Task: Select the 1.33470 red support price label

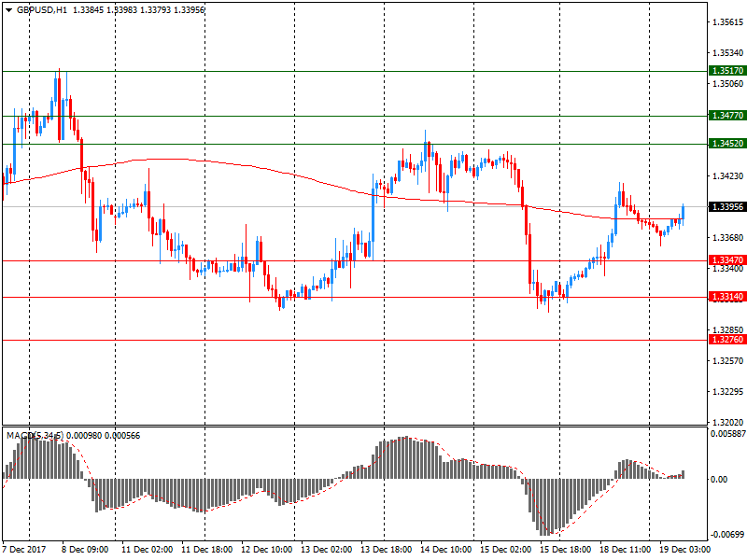Action: (x=727, y=260)
